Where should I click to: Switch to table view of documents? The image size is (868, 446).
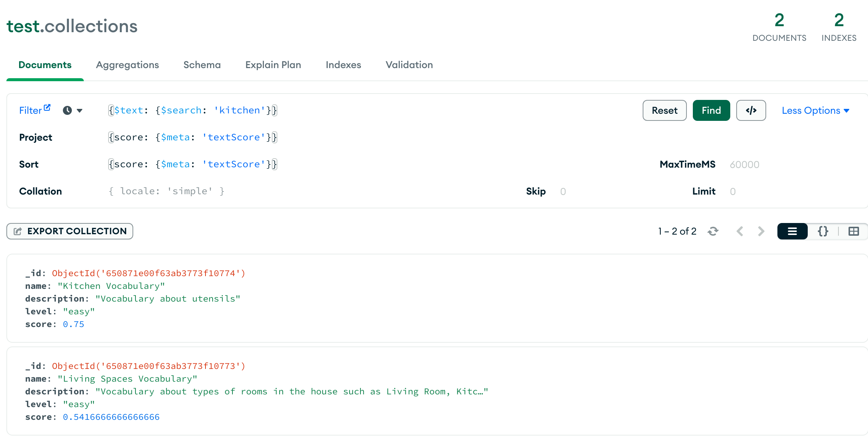click(x=854, y=231)
